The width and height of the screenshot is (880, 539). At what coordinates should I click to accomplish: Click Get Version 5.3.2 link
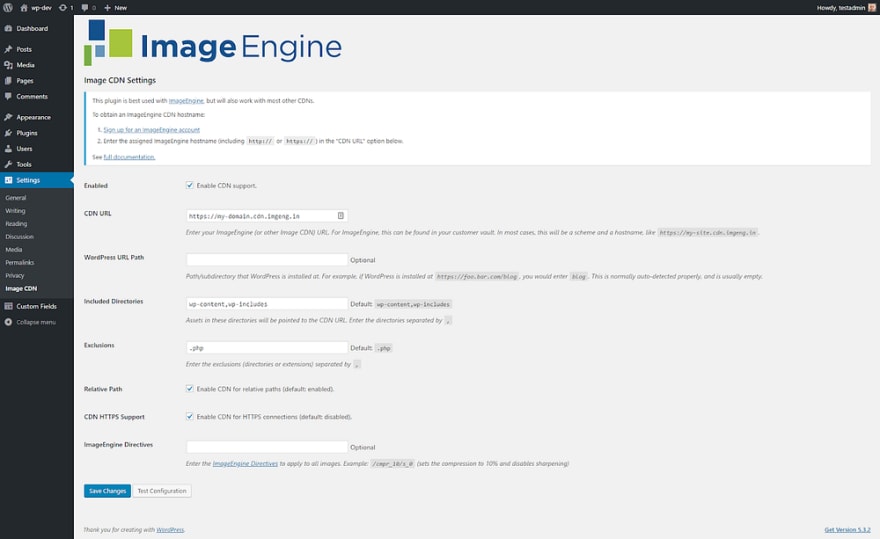(x=847, y=529)
